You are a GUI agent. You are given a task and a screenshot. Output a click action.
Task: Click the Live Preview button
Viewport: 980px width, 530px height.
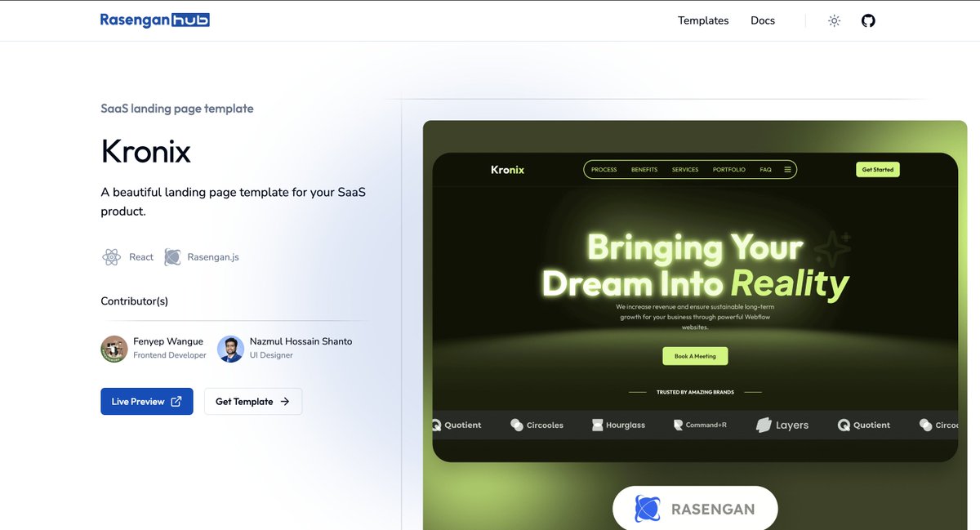pyautogui.click(x=146, y=401)
